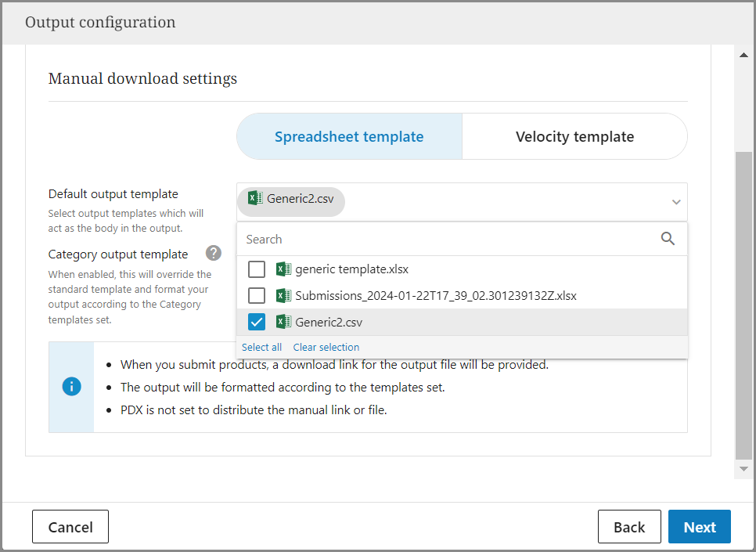Click the blue info circle icon
The width and height of the screenshot is (756, 552).
71,387
